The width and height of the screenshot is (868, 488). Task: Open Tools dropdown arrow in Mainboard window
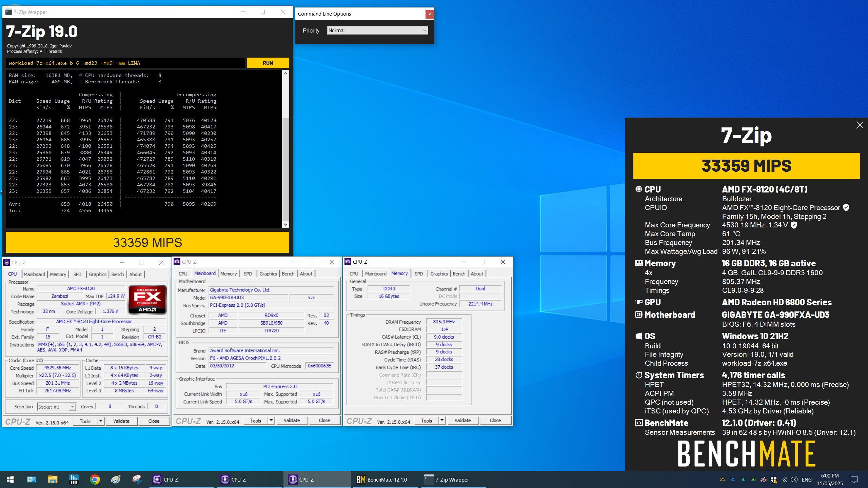pyautogui.click(x=271, y=420)
